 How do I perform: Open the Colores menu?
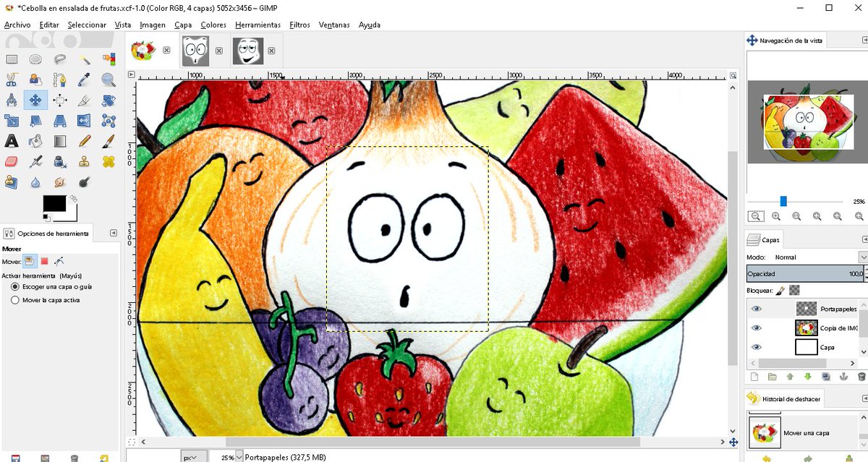(x=213, y=25)
